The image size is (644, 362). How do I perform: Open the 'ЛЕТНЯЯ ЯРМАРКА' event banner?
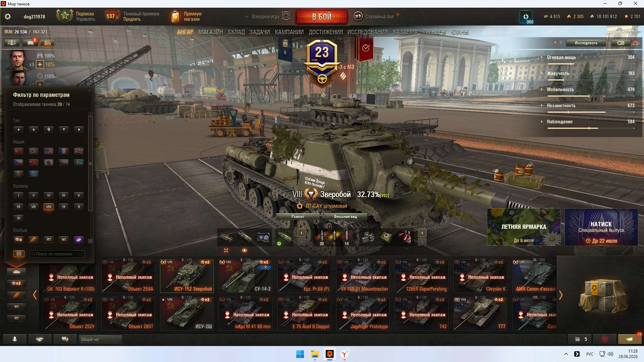524,227
